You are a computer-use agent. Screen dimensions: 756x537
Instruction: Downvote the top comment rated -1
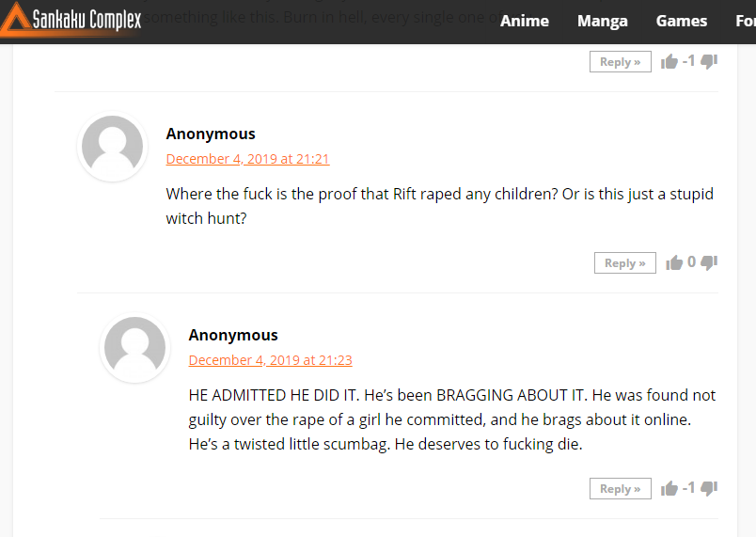(709, 61)
